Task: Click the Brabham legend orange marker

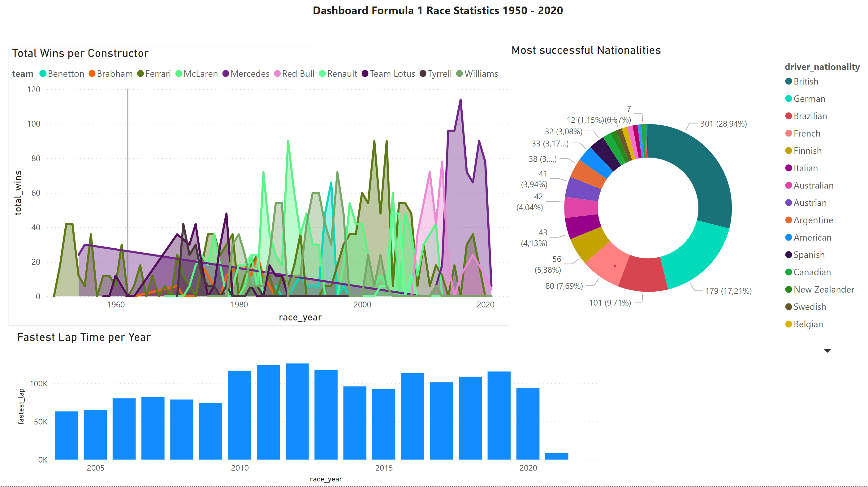Action: [x=92, y=74]
